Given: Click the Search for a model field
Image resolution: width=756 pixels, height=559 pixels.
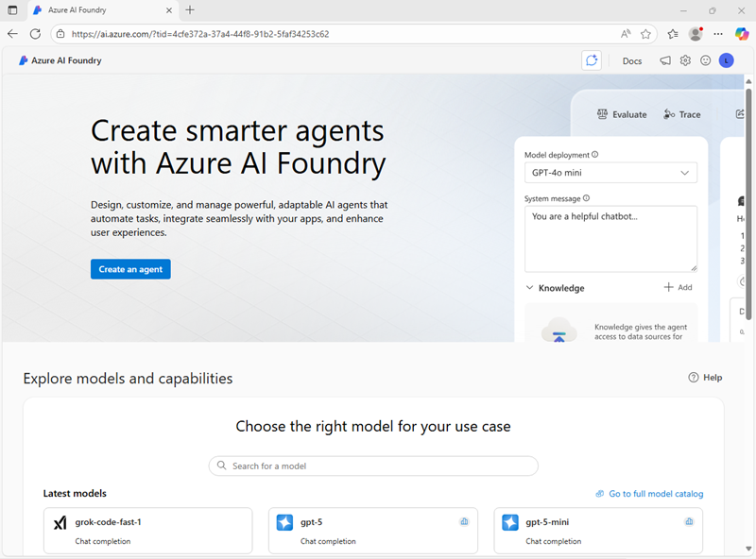Looking at the screenshot, I should [x=373, y=466].
